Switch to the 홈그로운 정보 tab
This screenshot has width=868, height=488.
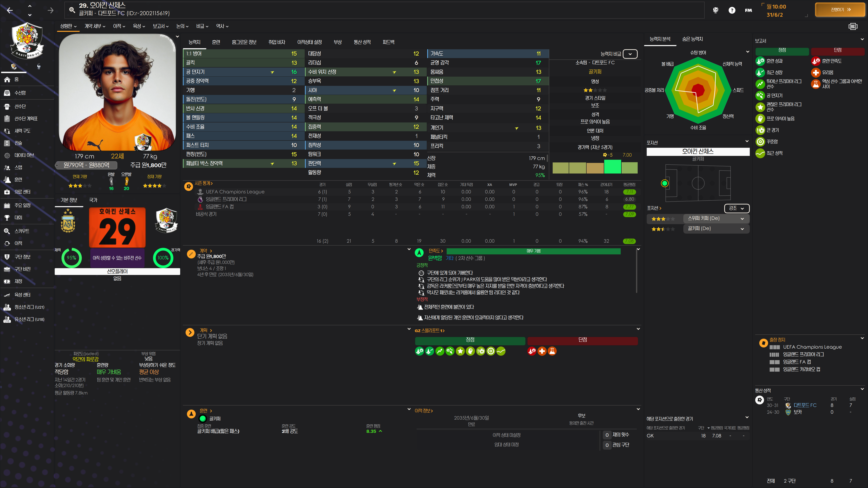tap(244, 42)
